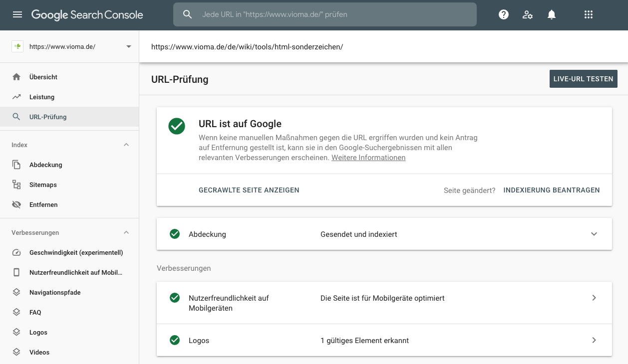The image size is (628, 364).
Task: Click the Abdeckung label in result card
Action: coord(207,234)
